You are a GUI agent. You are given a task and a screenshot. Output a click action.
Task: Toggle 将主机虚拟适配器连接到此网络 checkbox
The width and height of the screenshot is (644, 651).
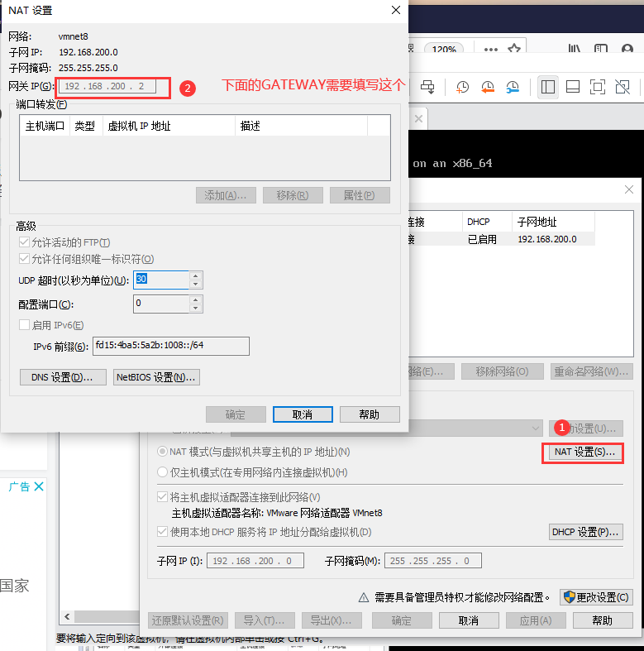tap(162, 497)
